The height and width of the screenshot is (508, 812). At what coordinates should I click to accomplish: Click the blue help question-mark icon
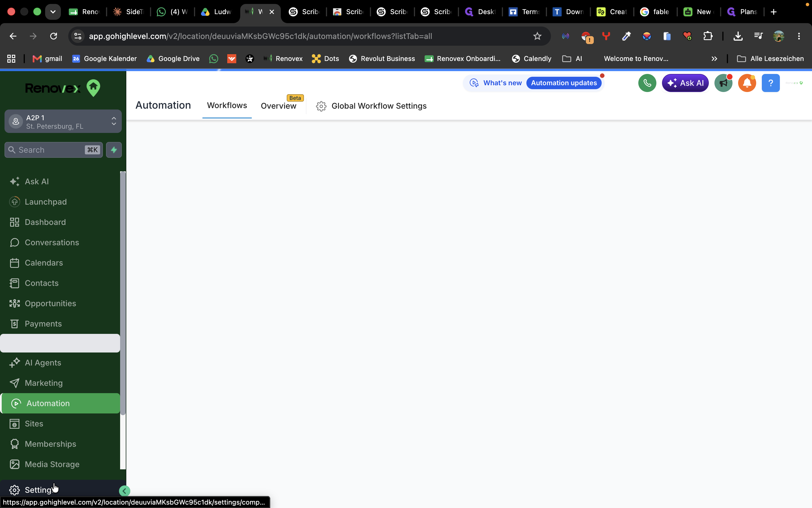click(x=771, y=83)
